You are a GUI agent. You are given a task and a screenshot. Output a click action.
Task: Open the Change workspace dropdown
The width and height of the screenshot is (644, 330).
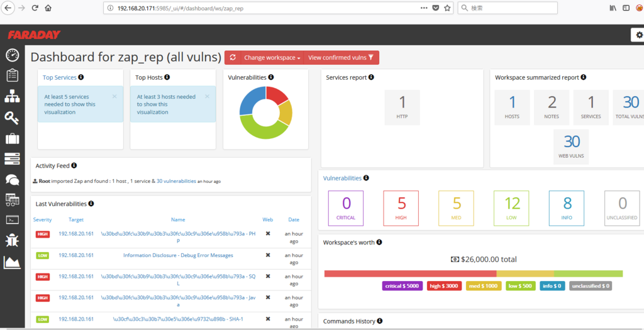(272, 57)
